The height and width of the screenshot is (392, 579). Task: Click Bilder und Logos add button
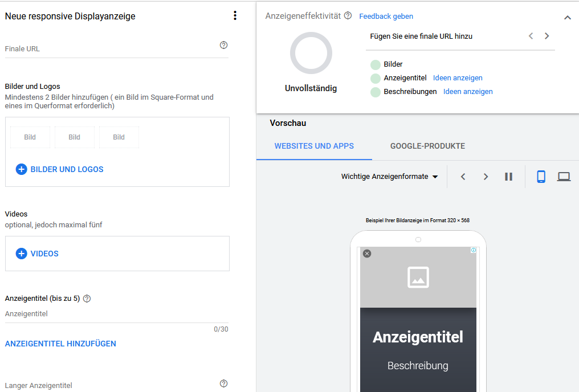(x=60, y=169)
